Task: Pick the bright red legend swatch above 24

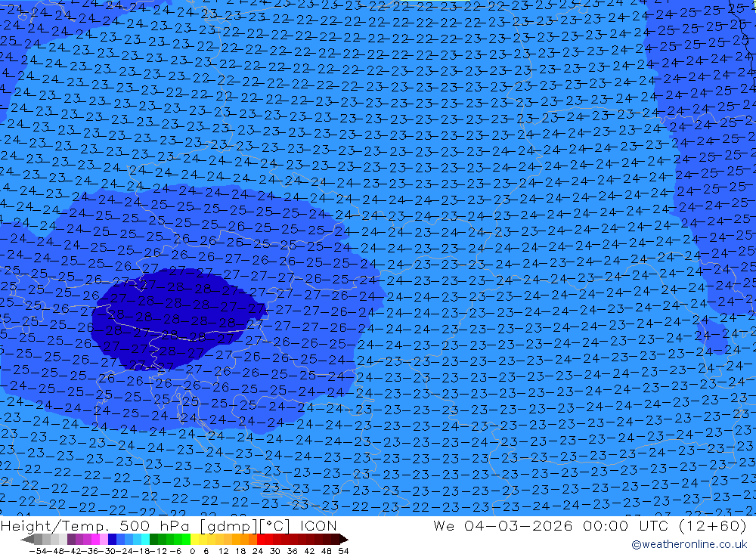Action: tap(261, 540)
